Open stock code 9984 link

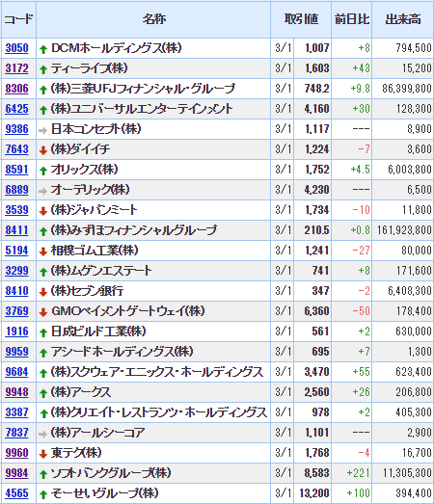(16, 473)
